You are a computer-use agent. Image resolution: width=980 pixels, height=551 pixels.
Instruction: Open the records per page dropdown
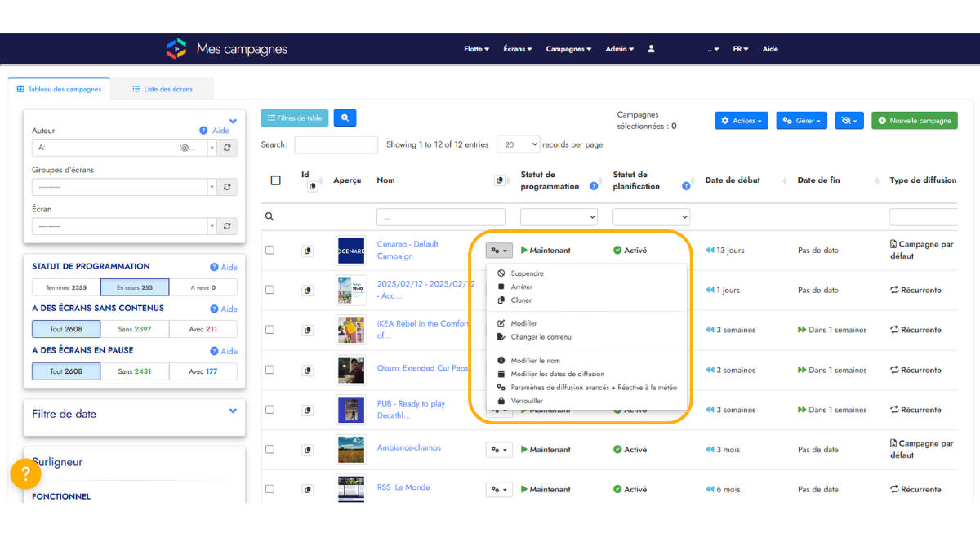tap(518, 144)
